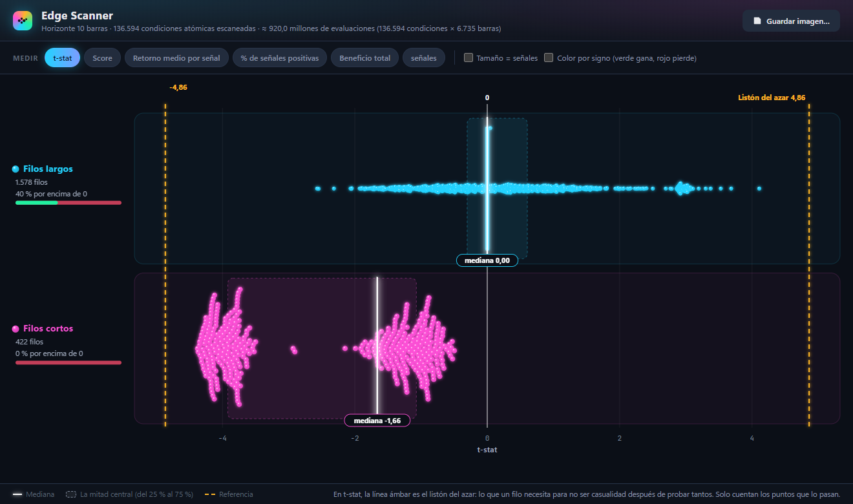Click the Filos cortos series title

click(48, 328)
